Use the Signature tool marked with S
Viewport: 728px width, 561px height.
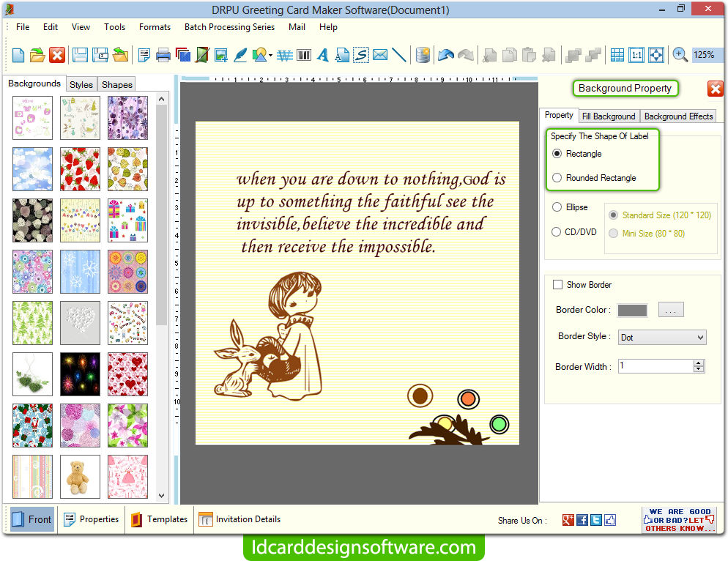360,54
